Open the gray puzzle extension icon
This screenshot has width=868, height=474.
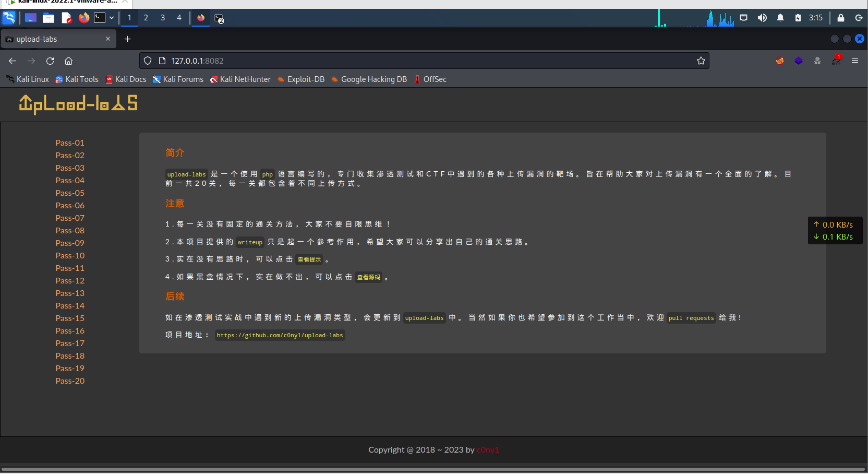point(817,61)
